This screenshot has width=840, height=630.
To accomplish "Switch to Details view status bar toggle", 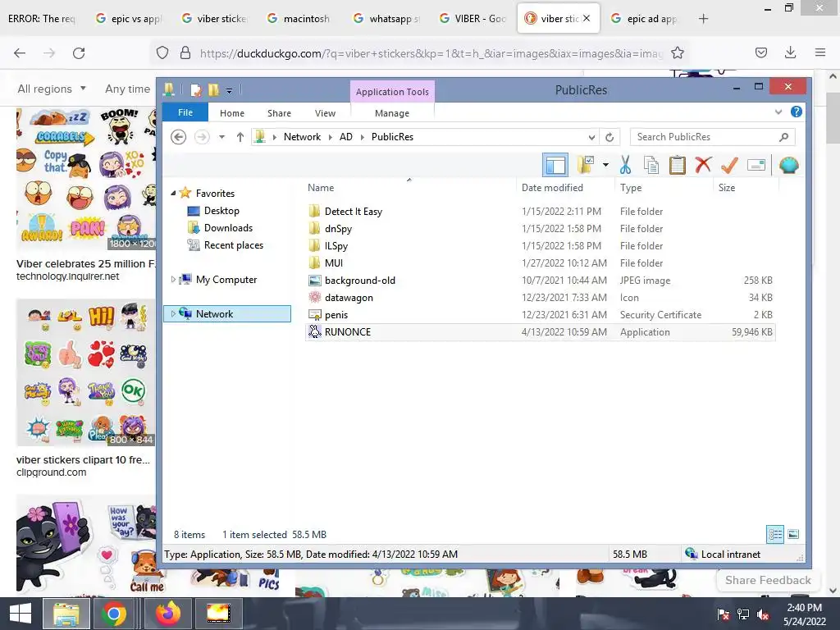I will coord(775,534).
